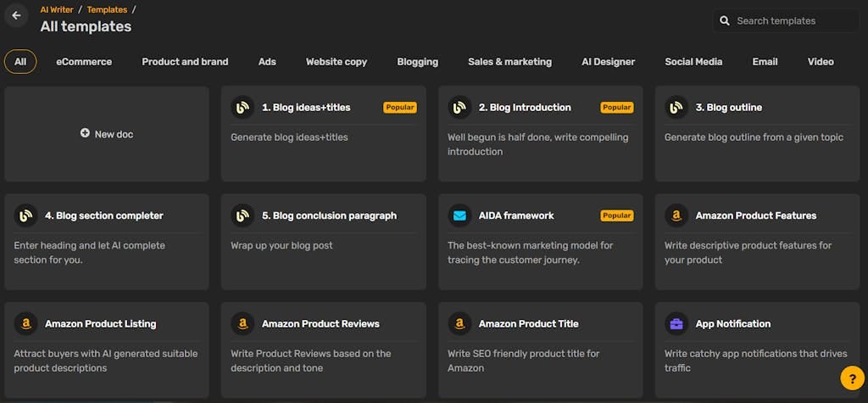Open the AI Writer breadcrumb link
The height and width of the screenshot is (403, 868).
57,10
